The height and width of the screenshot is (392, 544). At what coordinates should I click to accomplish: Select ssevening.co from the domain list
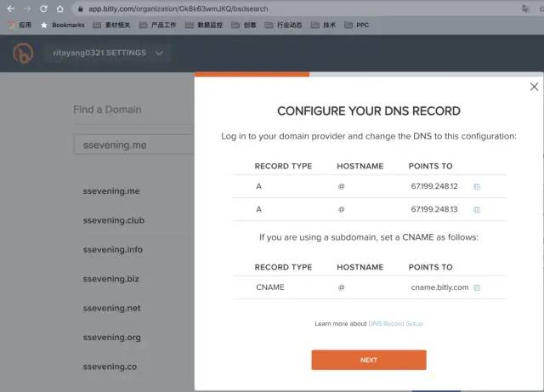click(x=110, y=366)
